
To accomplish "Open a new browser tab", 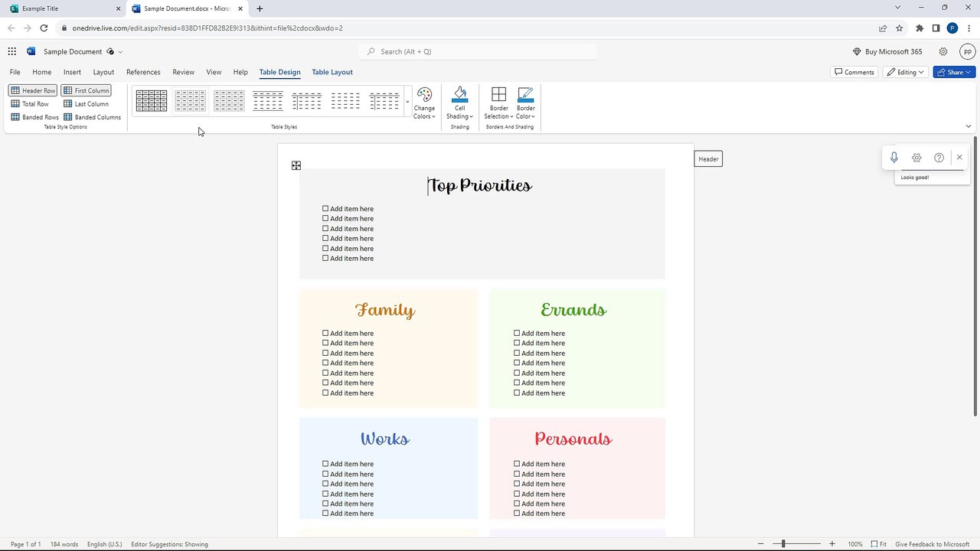I will pos(260,8).
